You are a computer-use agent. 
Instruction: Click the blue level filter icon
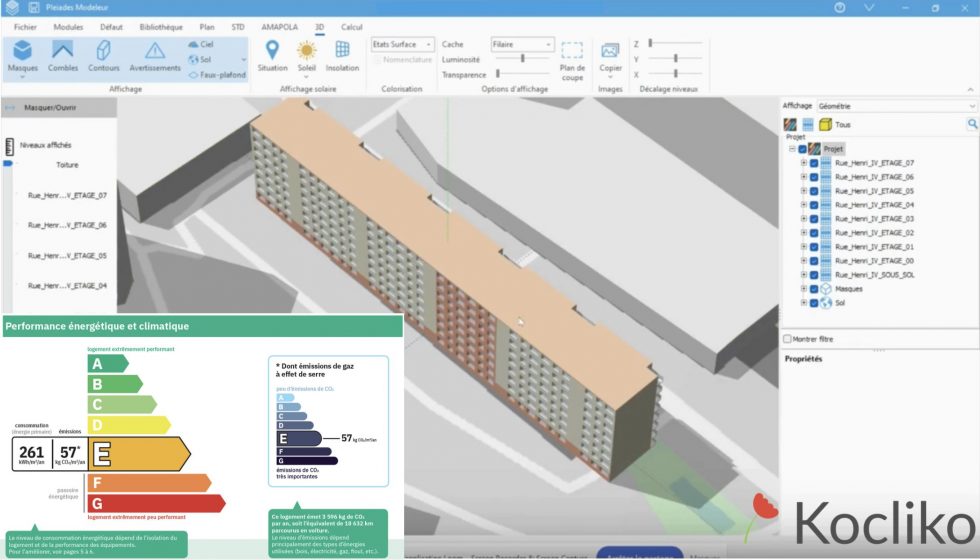[808, 124]
